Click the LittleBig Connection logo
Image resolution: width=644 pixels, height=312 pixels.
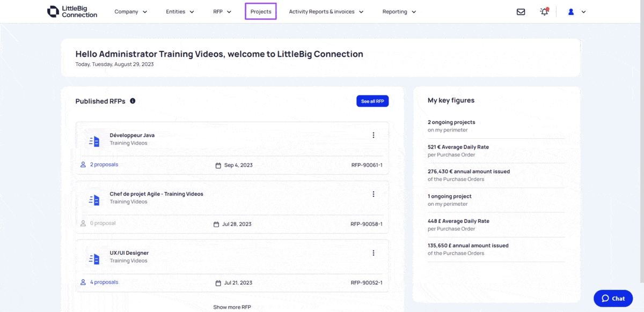(72, 11)
